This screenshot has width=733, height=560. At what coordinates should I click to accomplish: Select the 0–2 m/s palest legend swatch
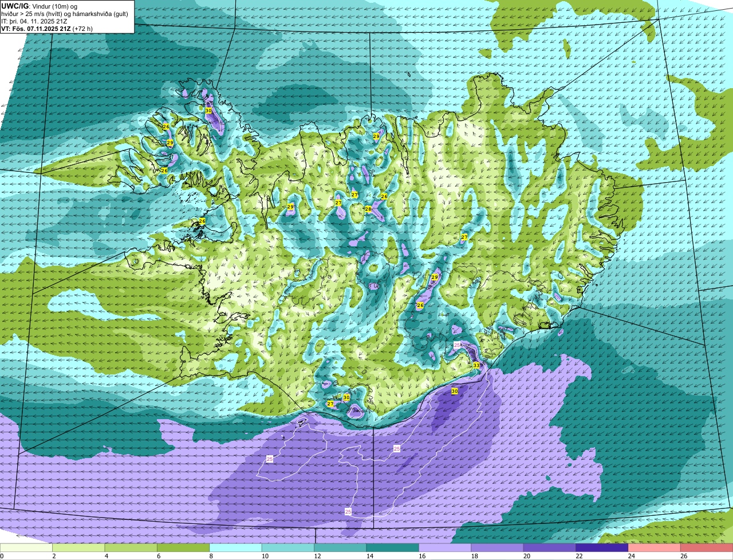[x=26, y=547]
